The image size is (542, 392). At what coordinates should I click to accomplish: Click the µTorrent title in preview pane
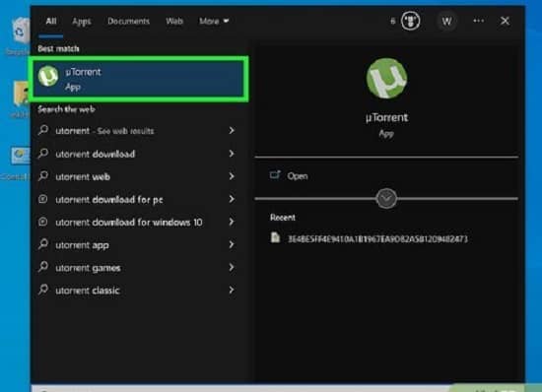click(x=386, y=117)
